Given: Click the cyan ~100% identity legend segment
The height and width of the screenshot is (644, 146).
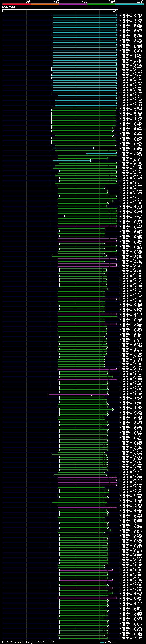Looking at the screenshot, I should (x=130, y=4).
